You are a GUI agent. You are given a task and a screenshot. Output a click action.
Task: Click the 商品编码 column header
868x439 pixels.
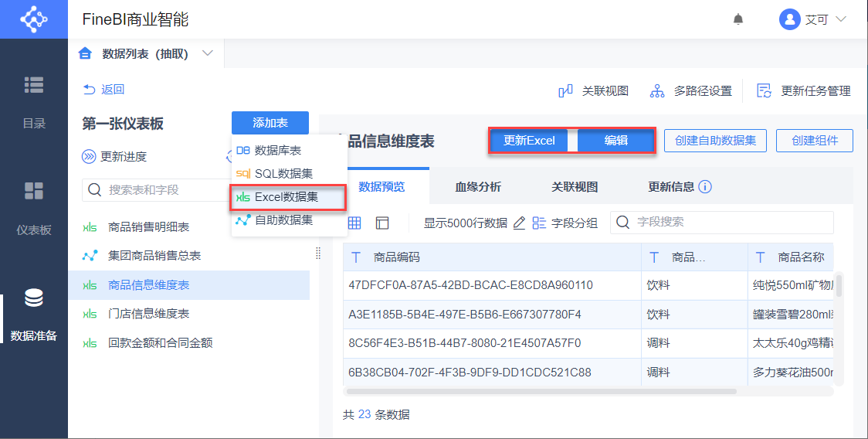click(492, 257)
